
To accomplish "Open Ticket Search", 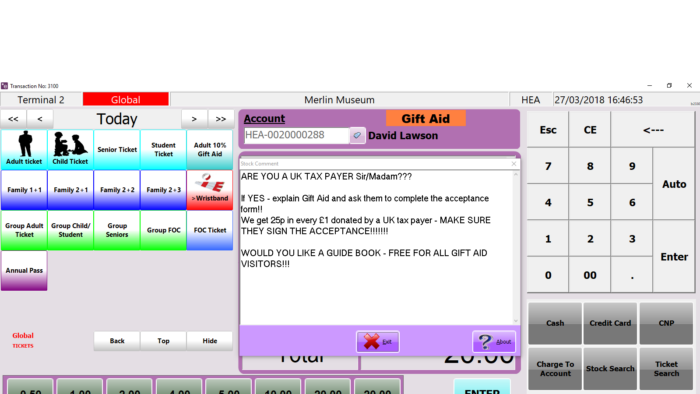I will pyautogui.click(x=666, y=369).
